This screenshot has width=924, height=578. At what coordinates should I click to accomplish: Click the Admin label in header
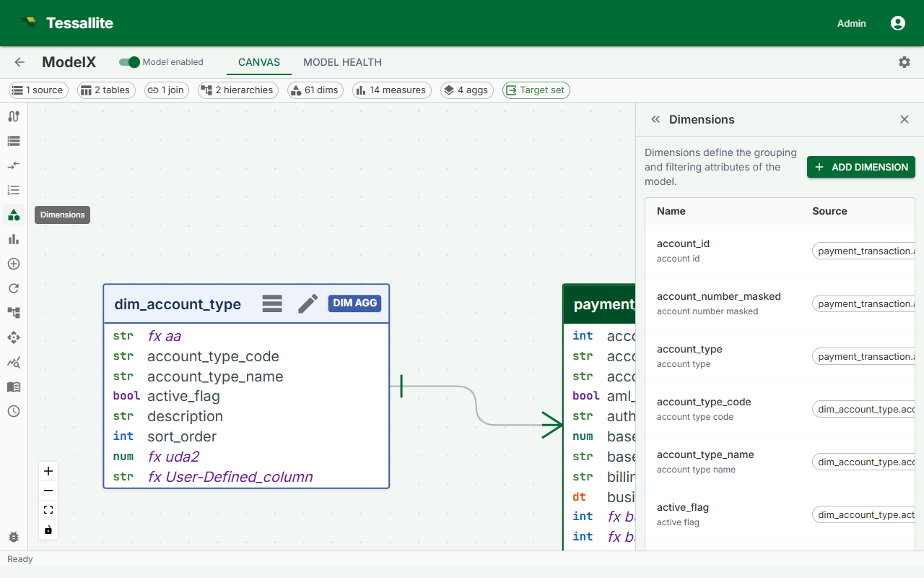[x=852, y=23]
